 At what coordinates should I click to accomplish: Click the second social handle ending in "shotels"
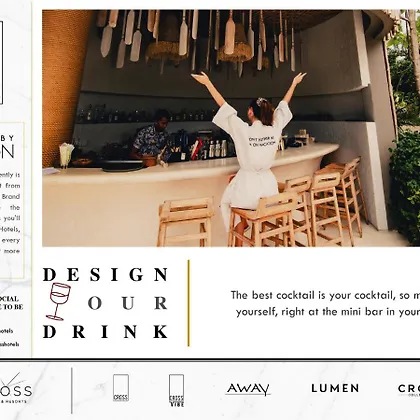pyautogui.click(x=10, y=344)
